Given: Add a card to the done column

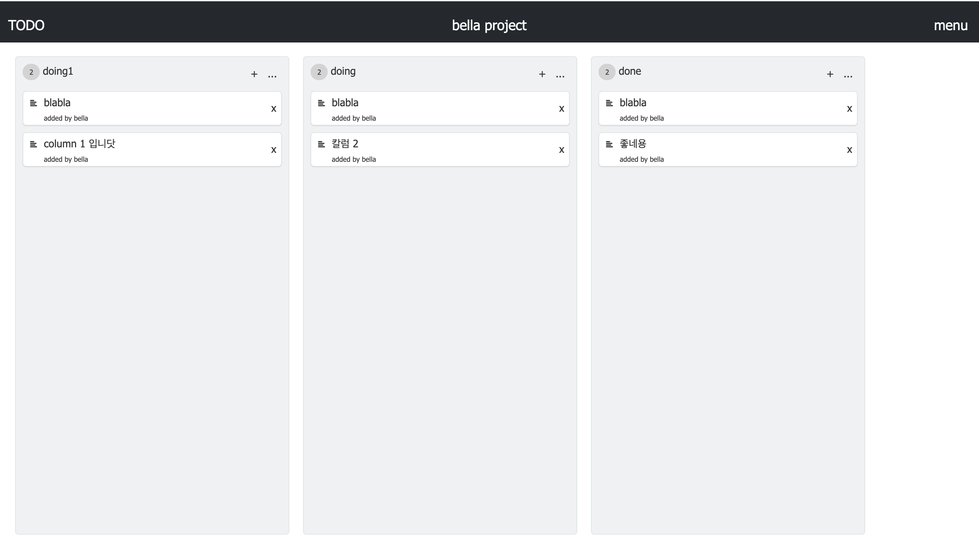Looking at the screenshot, I should [830, 74].
